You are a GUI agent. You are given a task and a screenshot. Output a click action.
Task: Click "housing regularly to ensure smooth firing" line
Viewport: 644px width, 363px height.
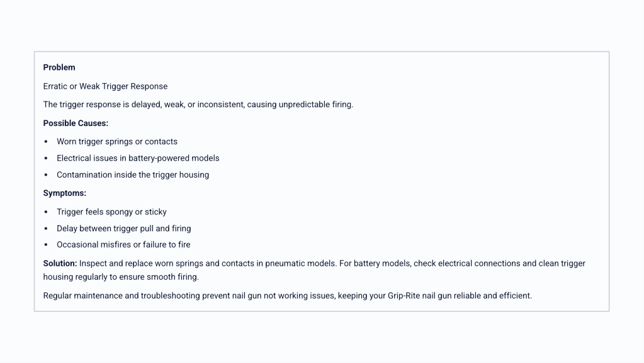point(121,277)
